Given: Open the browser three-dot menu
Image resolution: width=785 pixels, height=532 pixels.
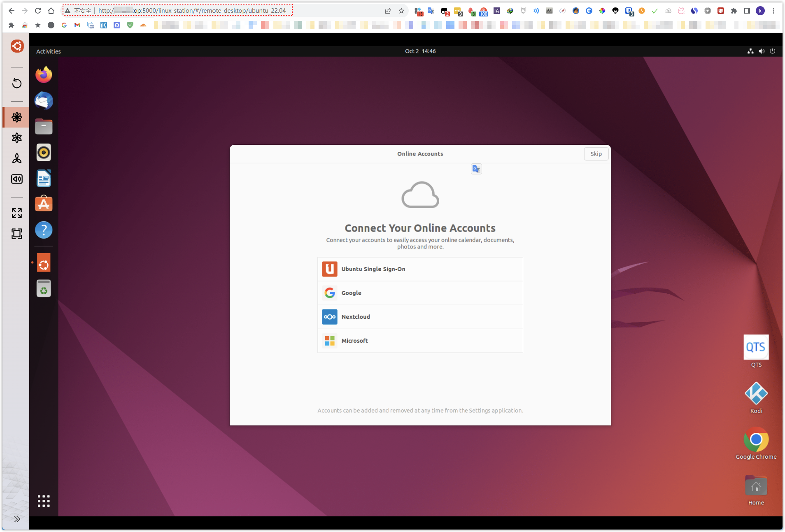Looking at the screenshot, I should tap(773, 11).
